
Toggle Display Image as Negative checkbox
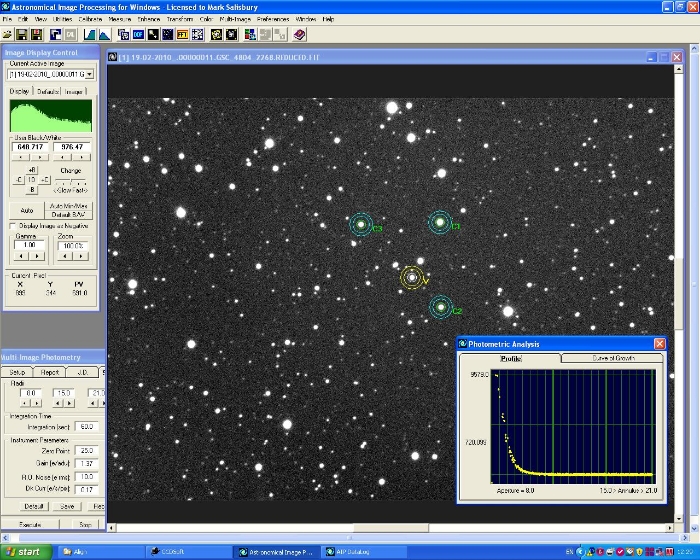[x=13, y=226]
